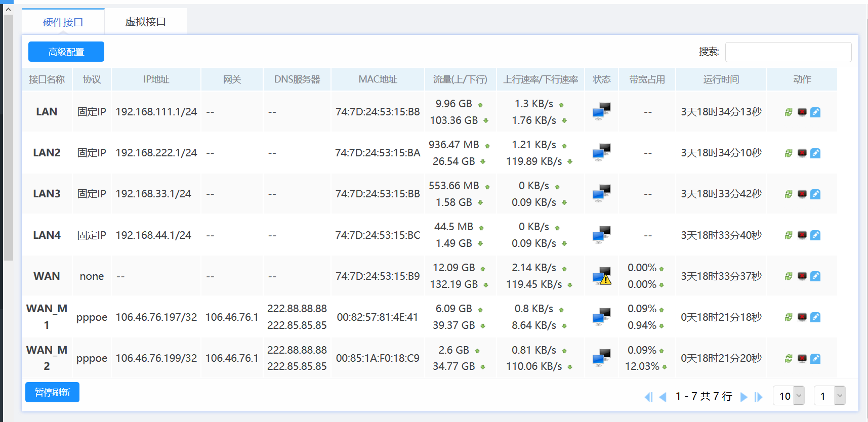Refresh WAN_M2 using its green arrows icon
Image resolution: width=868 pixels, height=422 pixels.
(789, 359)
